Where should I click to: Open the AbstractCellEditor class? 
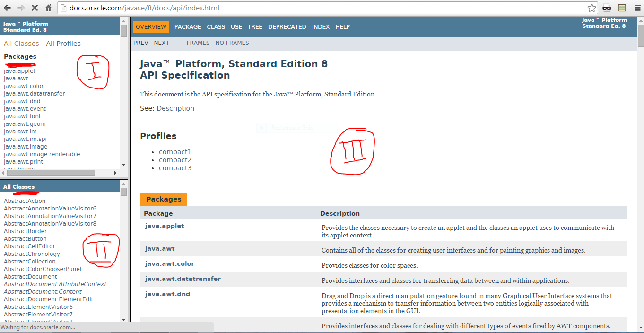[x=29, y=246]
